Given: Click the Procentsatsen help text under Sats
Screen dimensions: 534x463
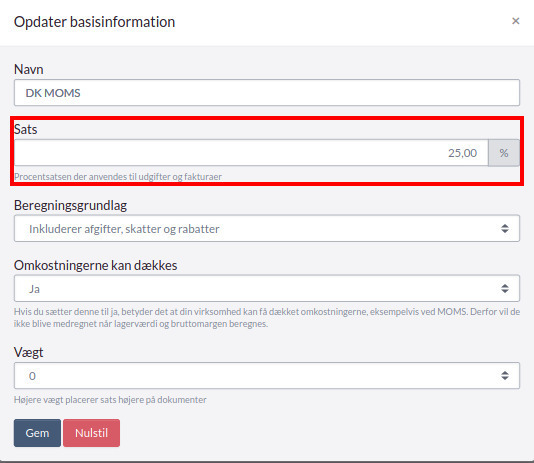Looking at the screenshot, I should pyautogui.click(x=118, y=177).
